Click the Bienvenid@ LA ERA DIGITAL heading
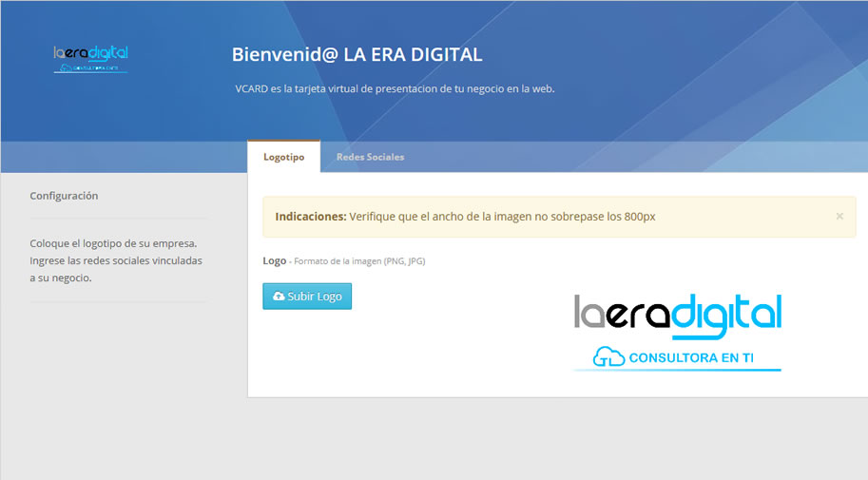The height and width of the screenshot is (480, 868). tap(357, 54)
